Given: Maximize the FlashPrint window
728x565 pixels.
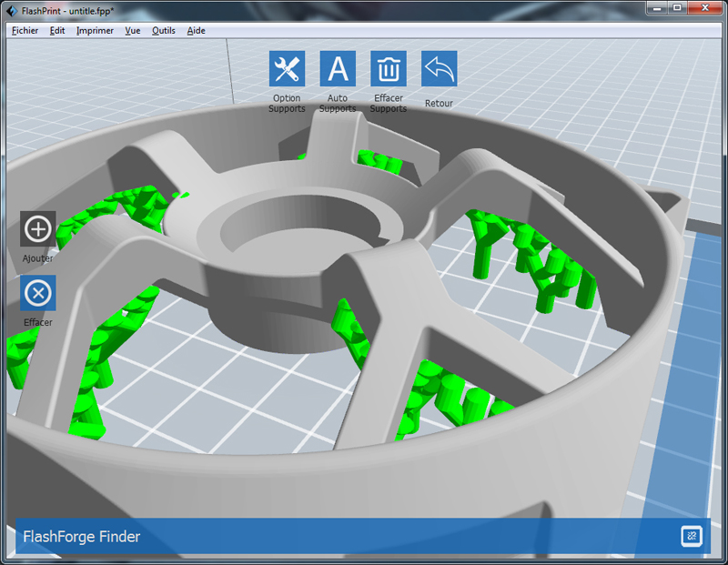Looking at the screenshot, I should coord(677,8).
